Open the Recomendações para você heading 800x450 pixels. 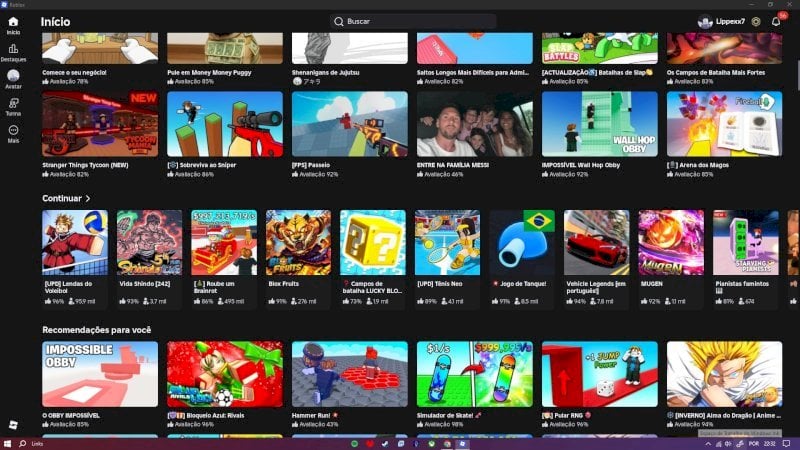click(x=96, y=329)
